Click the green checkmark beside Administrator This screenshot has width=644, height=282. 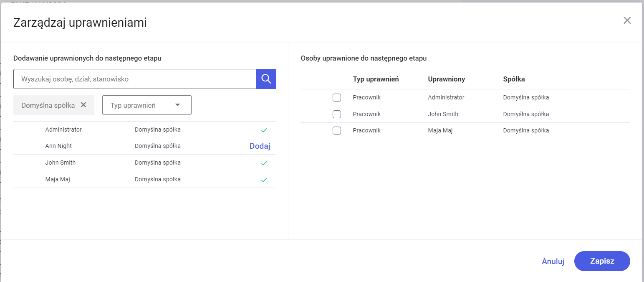264,130
